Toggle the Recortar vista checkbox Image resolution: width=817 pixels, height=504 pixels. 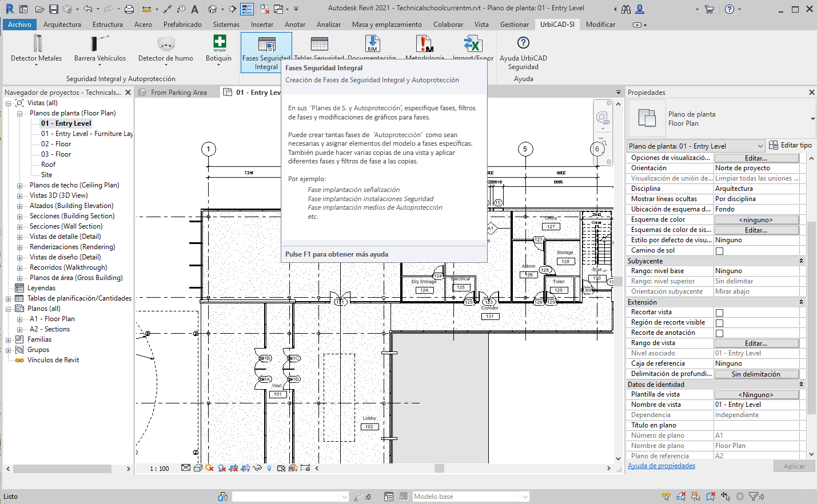pyautogui.click(x=720, y=313)
